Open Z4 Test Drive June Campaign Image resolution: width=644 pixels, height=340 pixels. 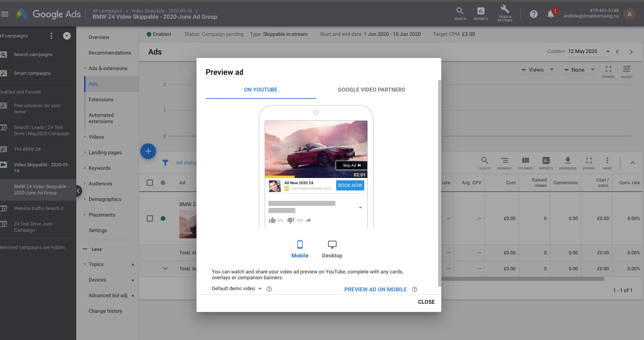33,227
